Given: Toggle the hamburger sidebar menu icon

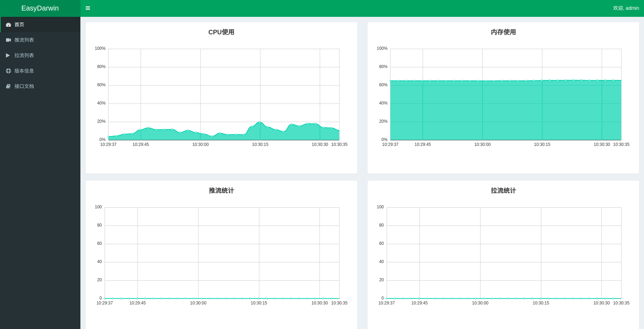Looking at the screenshot, I should click(x=88, y=8).
